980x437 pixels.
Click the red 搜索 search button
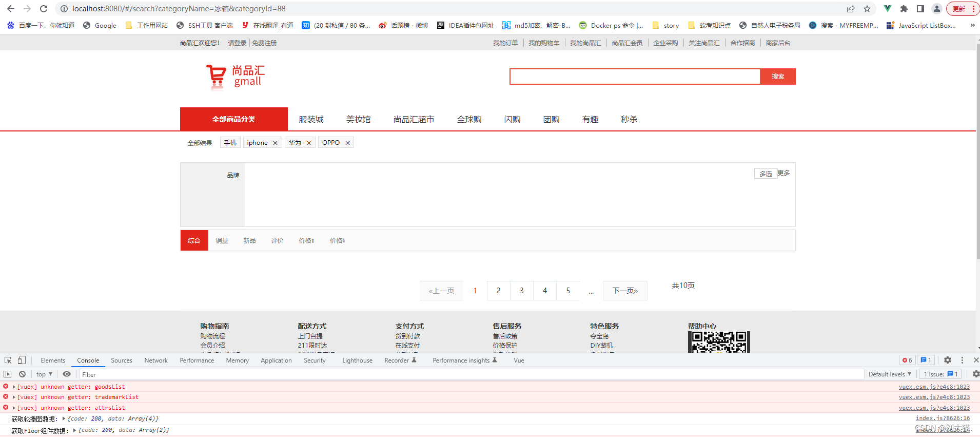(778, 77)
